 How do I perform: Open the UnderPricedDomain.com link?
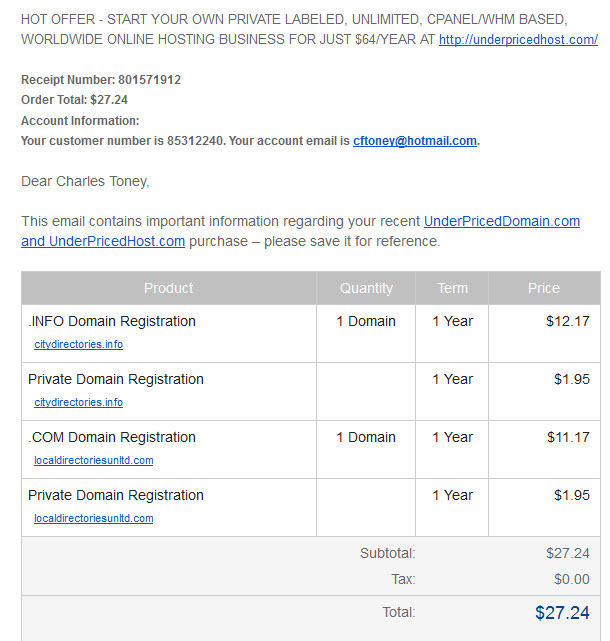coord(502,221)
